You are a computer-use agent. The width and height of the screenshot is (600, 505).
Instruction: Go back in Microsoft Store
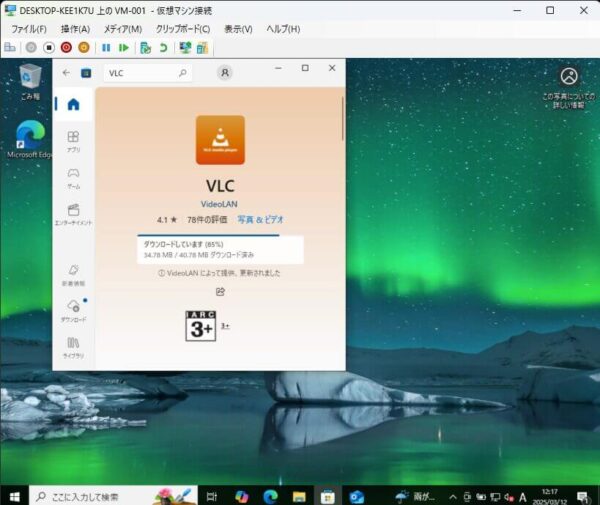tap(66, 73)
